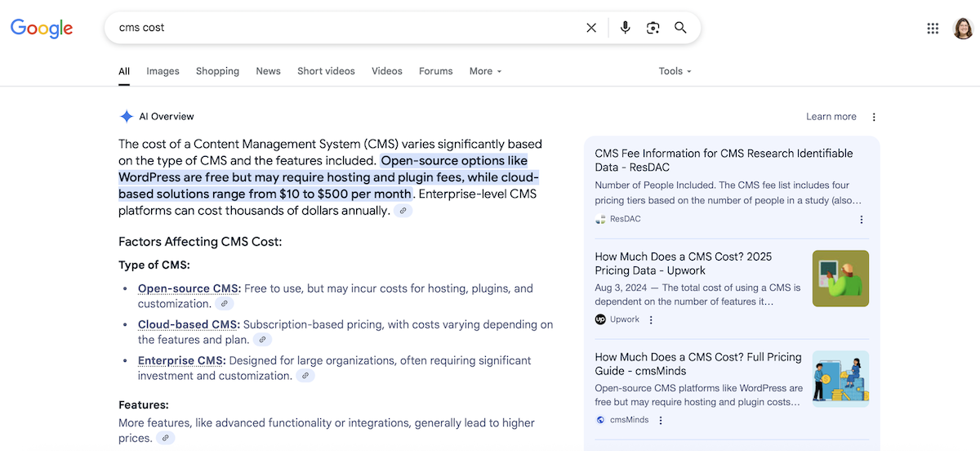This screenshot has width=980, height=451.
Task: Open three-dot menu on cmsMinds result
Action: click(x=661, y=420)
